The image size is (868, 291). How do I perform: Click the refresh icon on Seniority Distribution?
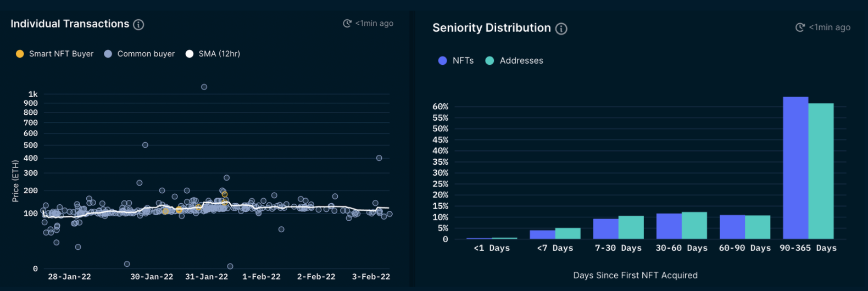(800, 27)
